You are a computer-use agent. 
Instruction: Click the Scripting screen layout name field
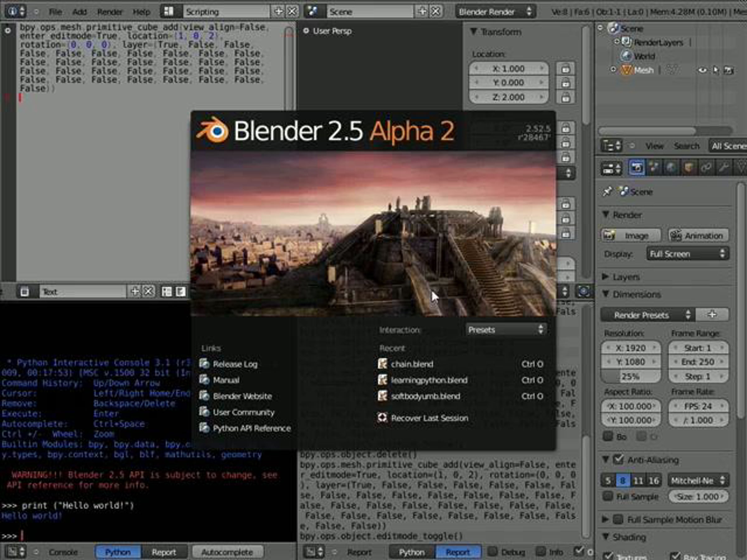227,12
